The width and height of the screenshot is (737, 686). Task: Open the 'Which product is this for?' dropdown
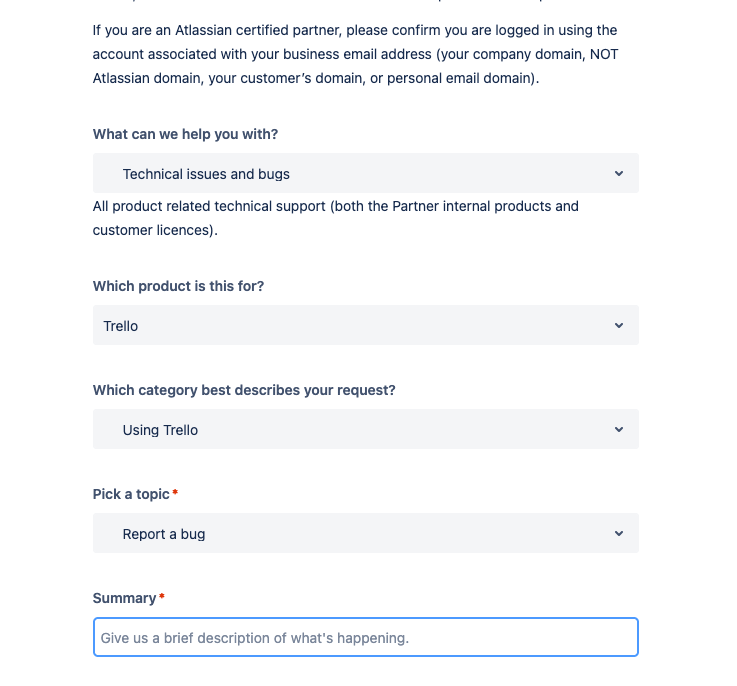click(365, 326)
